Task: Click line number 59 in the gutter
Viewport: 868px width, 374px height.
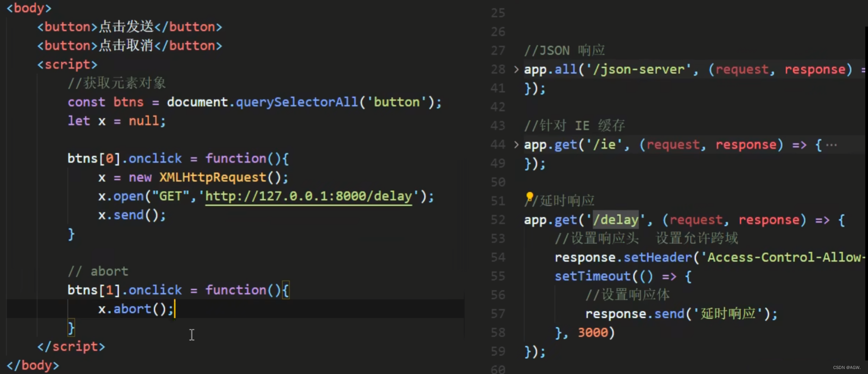Action: coord(498,351)
